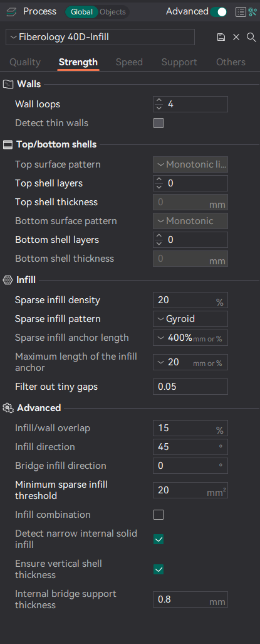
Task: Open the settings search magnifier icon
Action: (251, 38)
